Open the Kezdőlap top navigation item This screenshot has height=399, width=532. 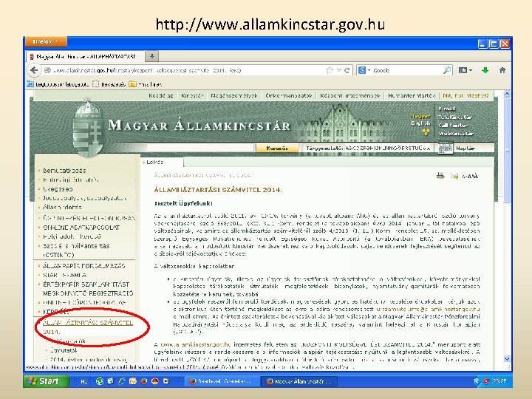161,95
